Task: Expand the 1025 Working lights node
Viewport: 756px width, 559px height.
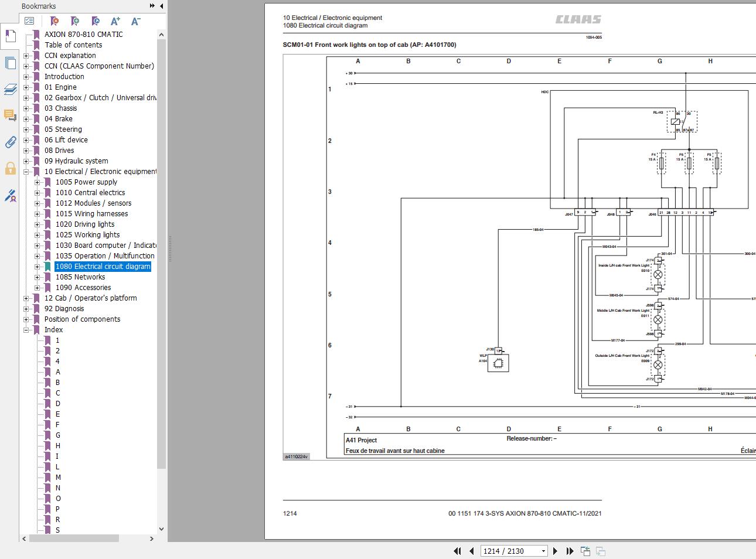Action: [38, 235]
